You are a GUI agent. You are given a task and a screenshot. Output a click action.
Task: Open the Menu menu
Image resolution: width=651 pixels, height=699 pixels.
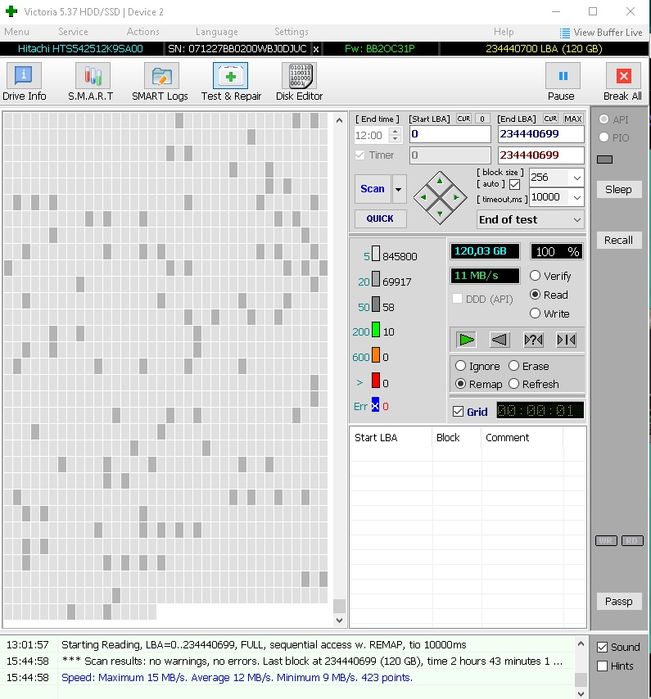[17, 32]
